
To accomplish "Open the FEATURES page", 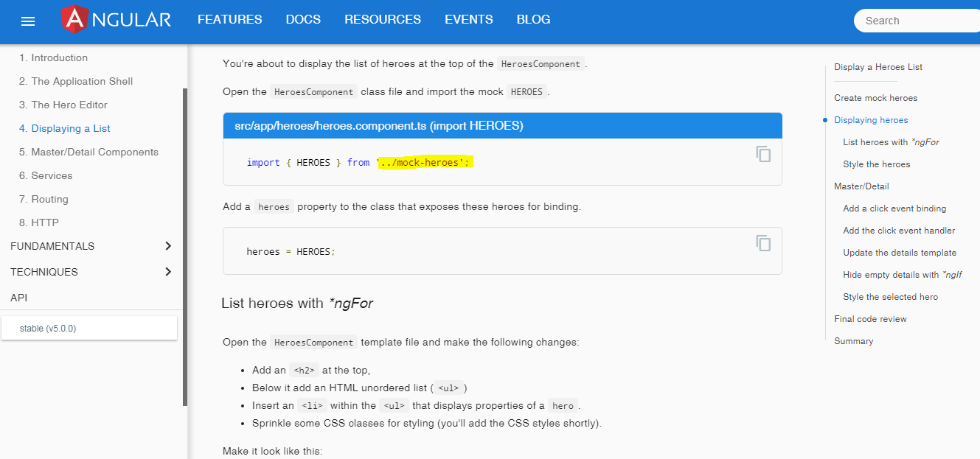I will [x=229, y=20].
